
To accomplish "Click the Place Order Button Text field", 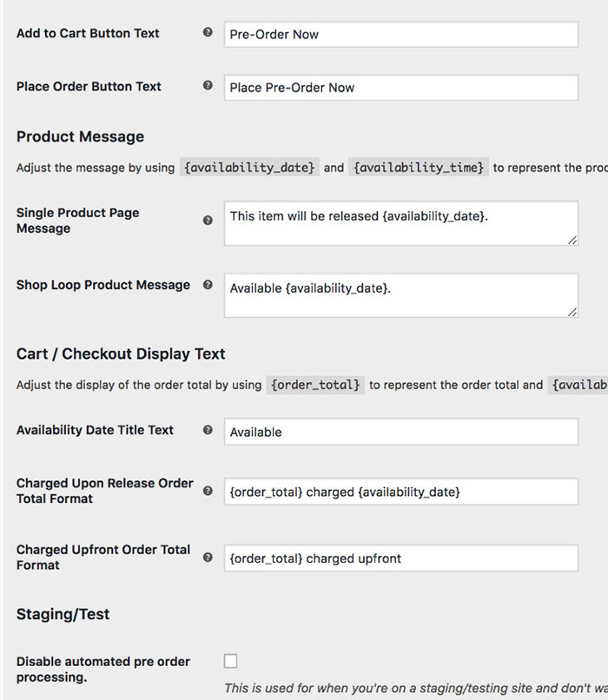I will point(400,87).
